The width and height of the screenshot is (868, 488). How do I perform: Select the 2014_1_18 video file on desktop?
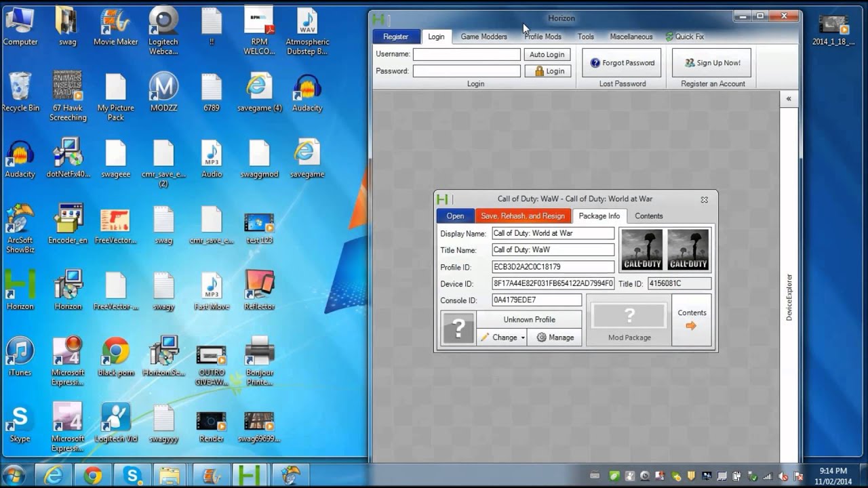[833, 28]
